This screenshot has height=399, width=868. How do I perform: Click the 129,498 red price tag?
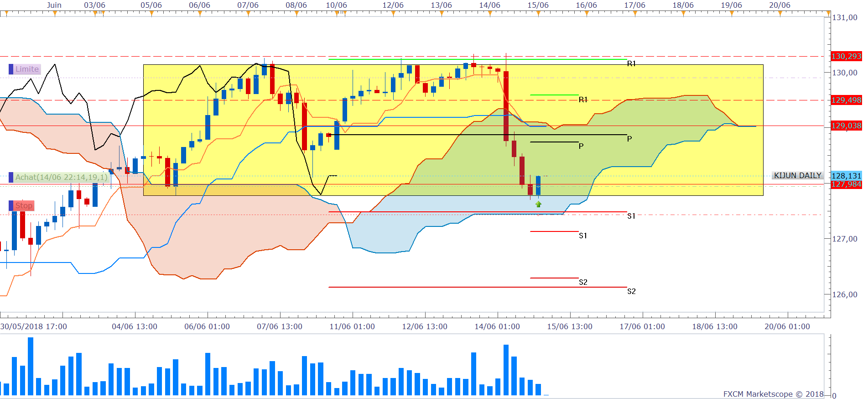tap(847, 100)
